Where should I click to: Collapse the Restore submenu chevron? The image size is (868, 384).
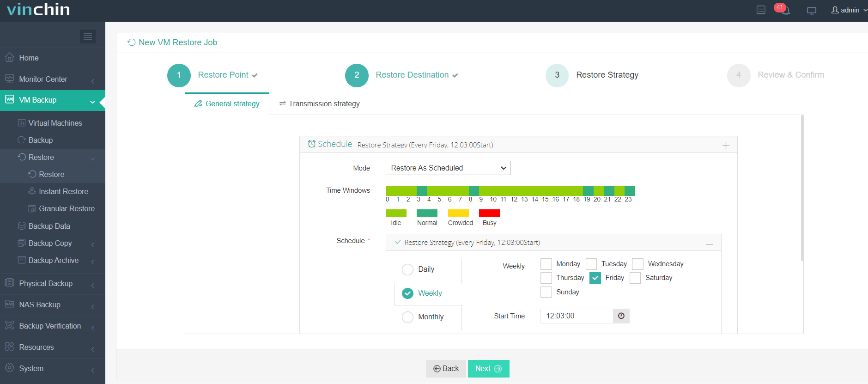click(x=93, y=158)
